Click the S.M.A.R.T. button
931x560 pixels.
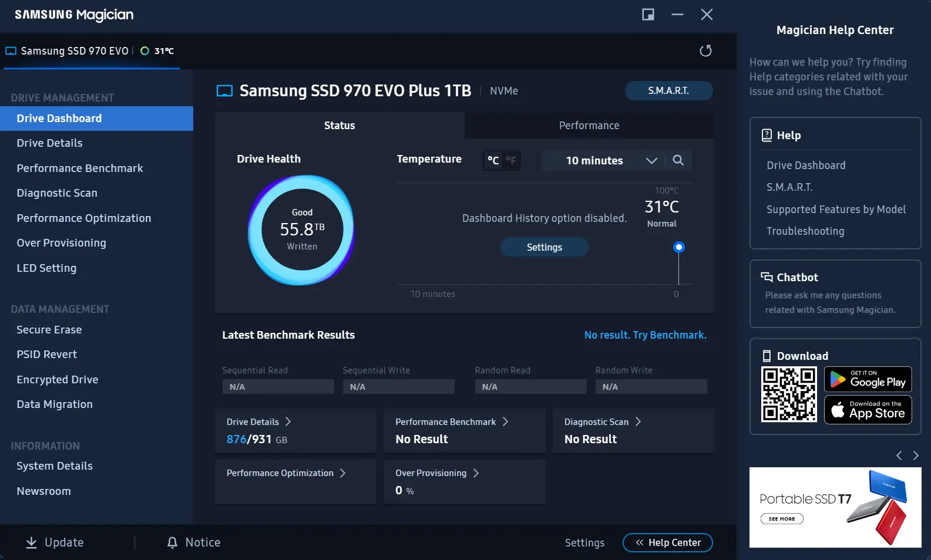pos(668,91)
